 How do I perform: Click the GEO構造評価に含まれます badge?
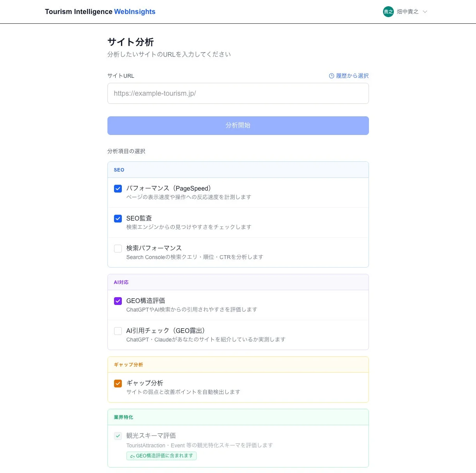(162, 455)
